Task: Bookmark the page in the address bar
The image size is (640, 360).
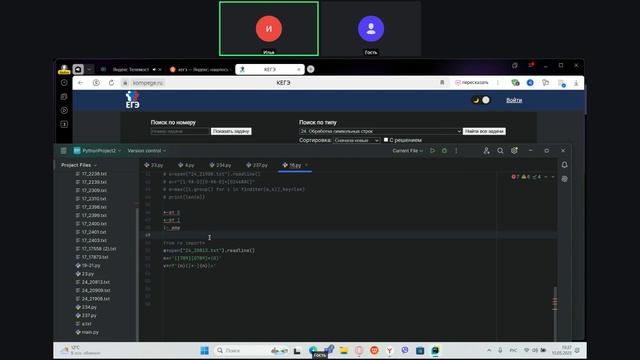Action: point(442,83)
